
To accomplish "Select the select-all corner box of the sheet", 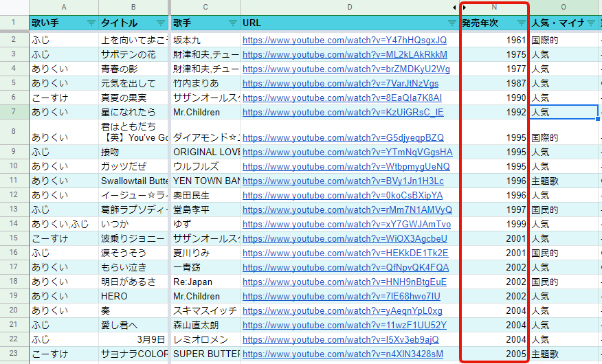I will 14,7.
